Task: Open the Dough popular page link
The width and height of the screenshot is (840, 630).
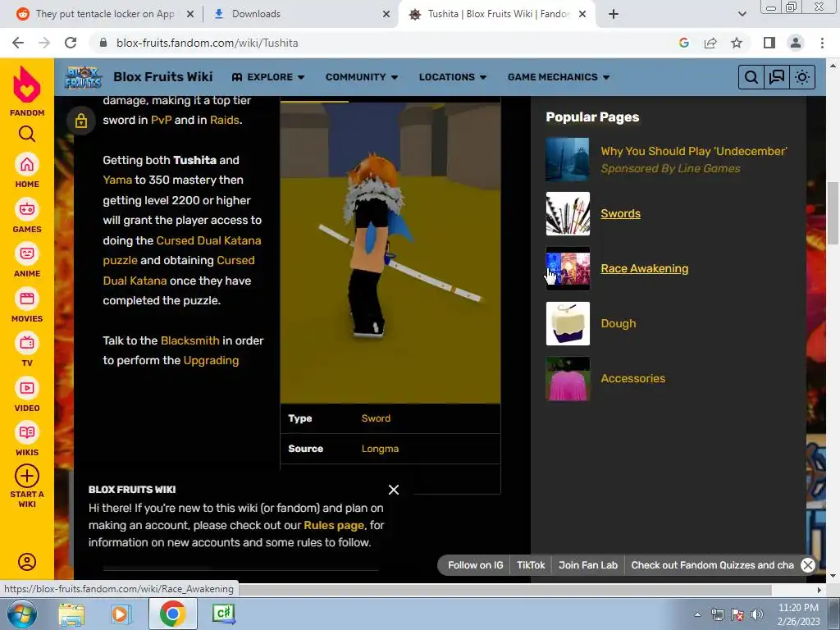Action: (619, 323)
